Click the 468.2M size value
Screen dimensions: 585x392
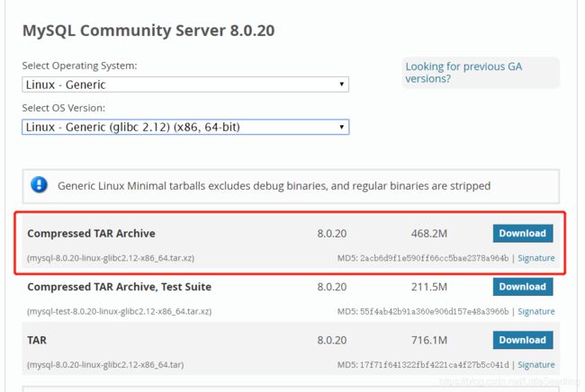point(429,234)
